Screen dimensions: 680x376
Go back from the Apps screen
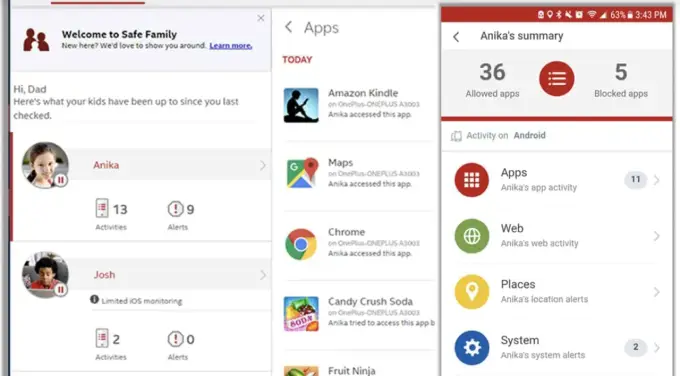coord(288,27)
